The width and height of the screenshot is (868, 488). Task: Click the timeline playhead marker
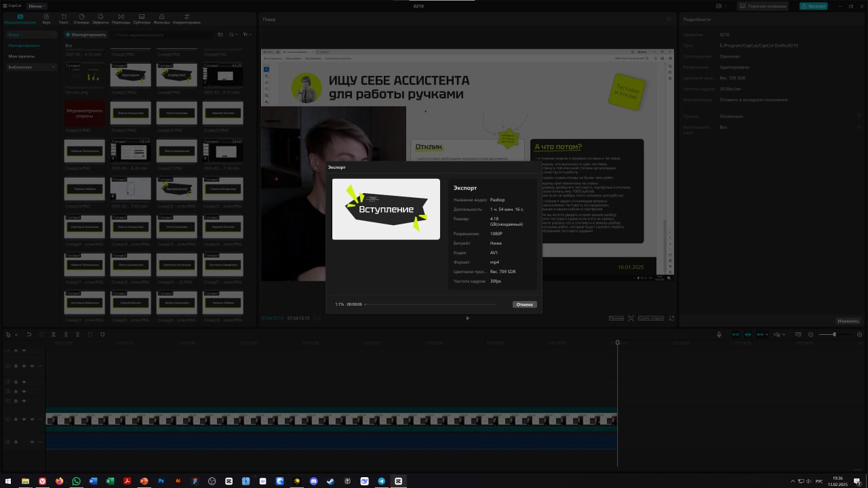[x=617, y=343]
